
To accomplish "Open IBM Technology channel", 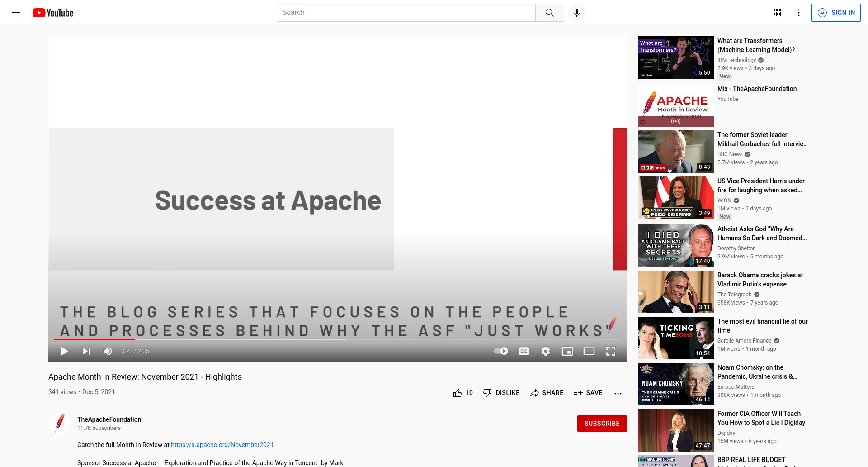I will 736,60.
